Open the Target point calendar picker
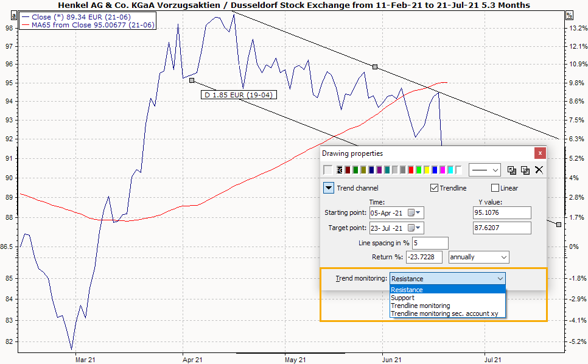Image resolution: width=588 pixels, height=364 pixels. [411, 228]
